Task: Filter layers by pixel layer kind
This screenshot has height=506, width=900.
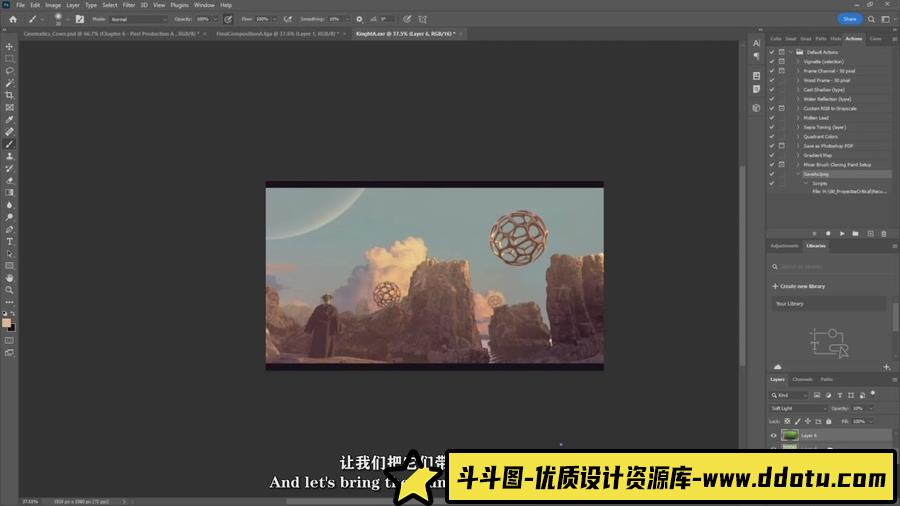Action: click(x=817, y=395)
